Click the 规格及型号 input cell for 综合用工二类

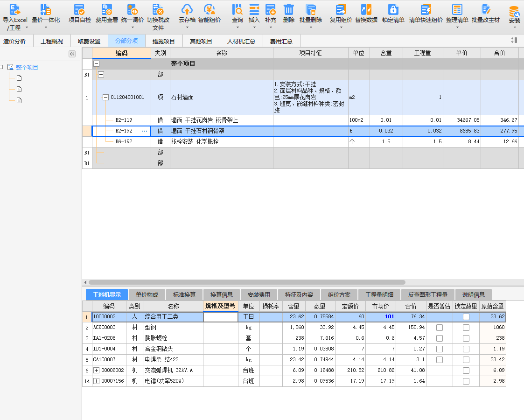point(221,317)
